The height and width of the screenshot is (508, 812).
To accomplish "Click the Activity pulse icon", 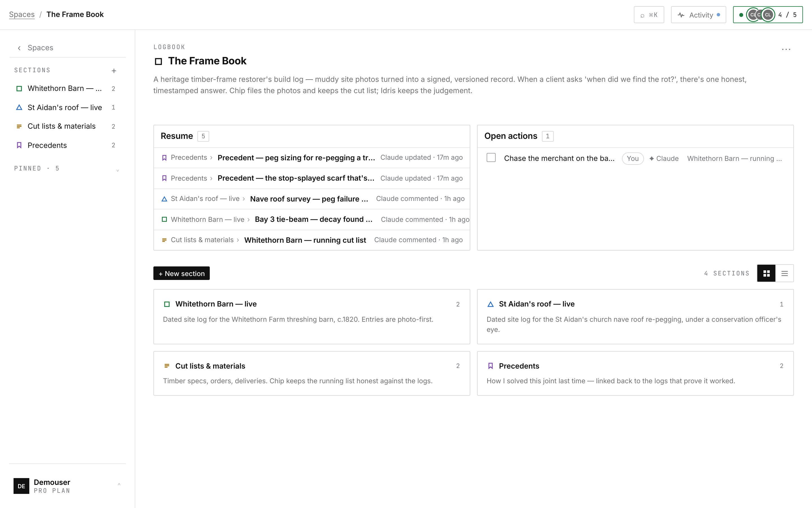I will tap(681, 15).
